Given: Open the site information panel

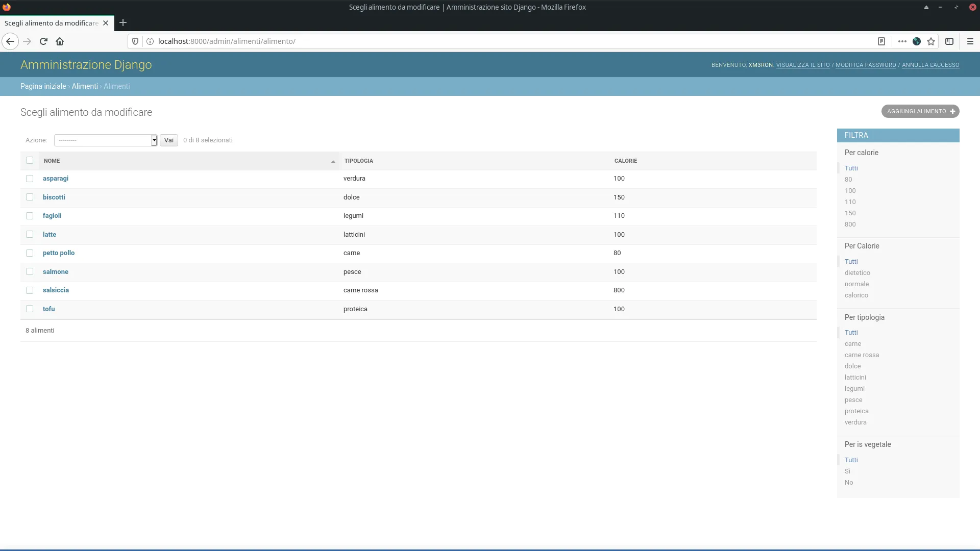Looking at the screenshot, I should pyautogui.click(x=150, y=41).
